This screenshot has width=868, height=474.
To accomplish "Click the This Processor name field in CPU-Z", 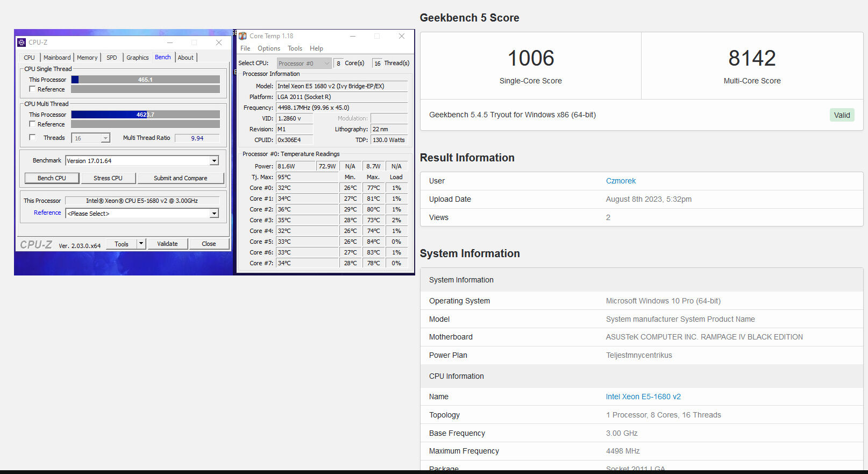I will tap(142, 201).
